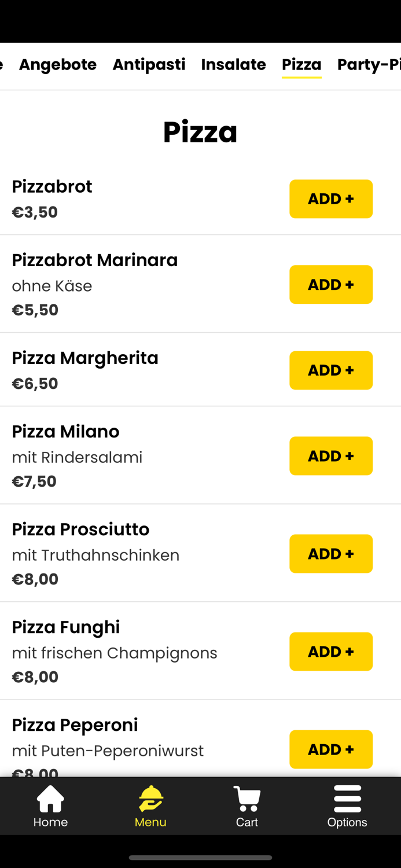Add Pizza Peperoni to the cart
The width and height of the screenshot is (401, 868).
pos(330,749)
